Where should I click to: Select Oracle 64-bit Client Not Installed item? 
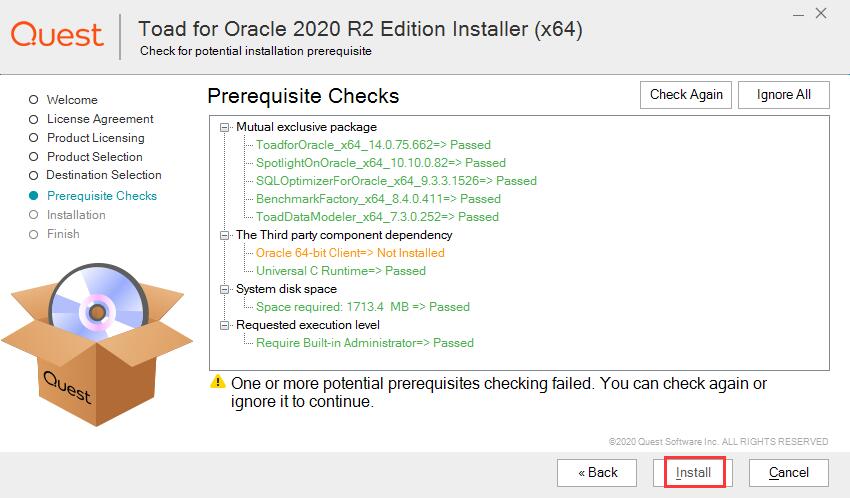[x=350, y=253]
